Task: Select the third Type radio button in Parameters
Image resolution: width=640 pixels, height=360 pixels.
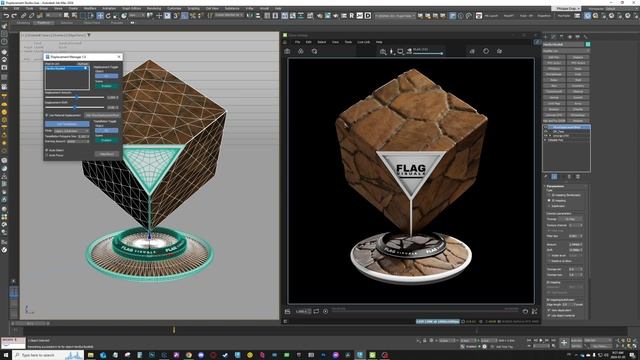Action: pyautogui.click(x=549, y=206)
